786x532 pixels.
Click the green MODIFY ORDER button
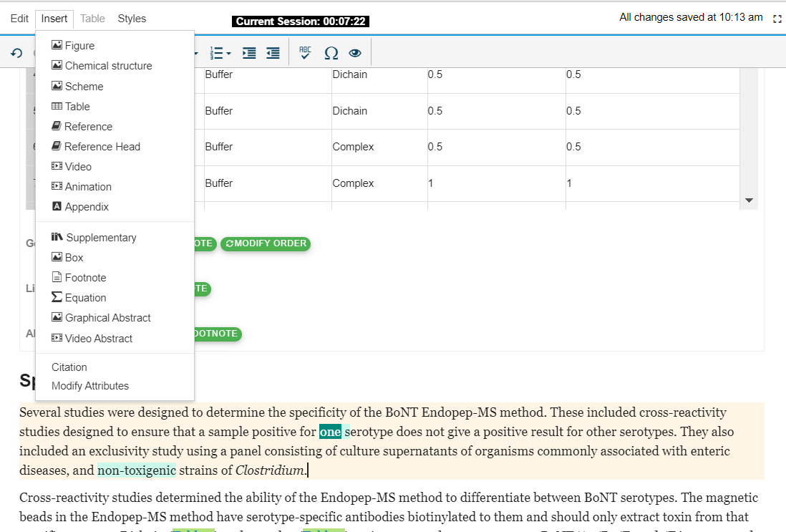(265, 243)
